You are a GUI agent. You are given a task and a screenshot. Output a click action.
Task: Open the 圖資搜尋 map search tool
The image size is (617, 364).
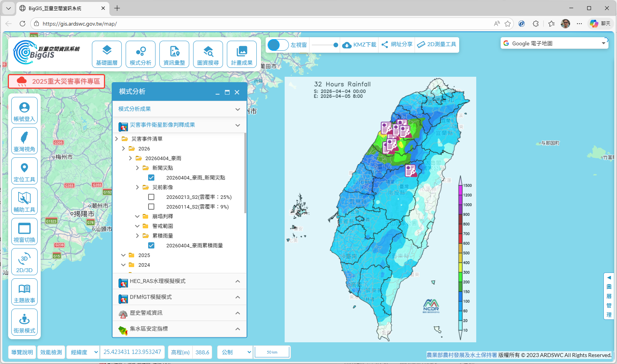point(208,54)
